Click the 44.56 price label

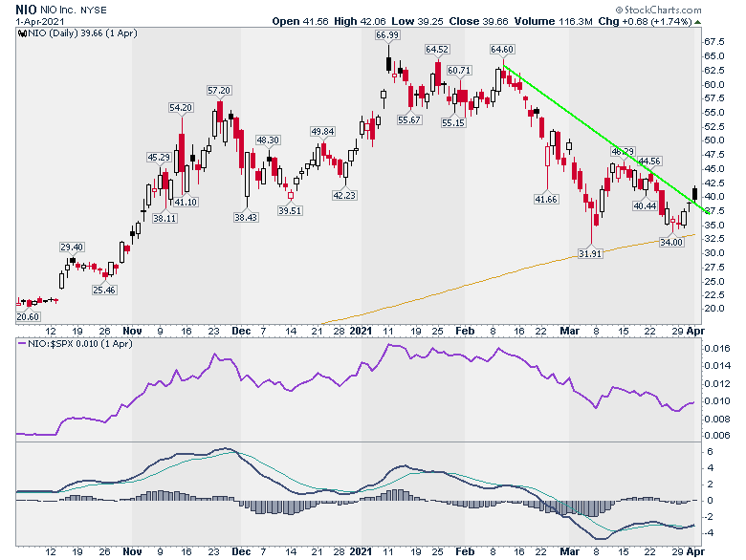click(649, 162)
